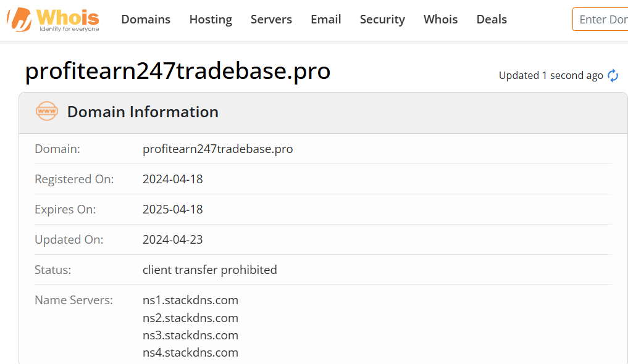Select status client transfer prohibited
This screenshot has width=628, height=364.
(x=210, y=270)
